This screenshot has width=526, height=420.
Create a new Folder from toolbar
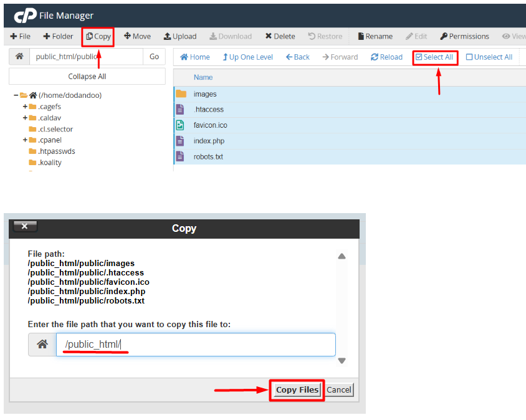click(47, 36)
